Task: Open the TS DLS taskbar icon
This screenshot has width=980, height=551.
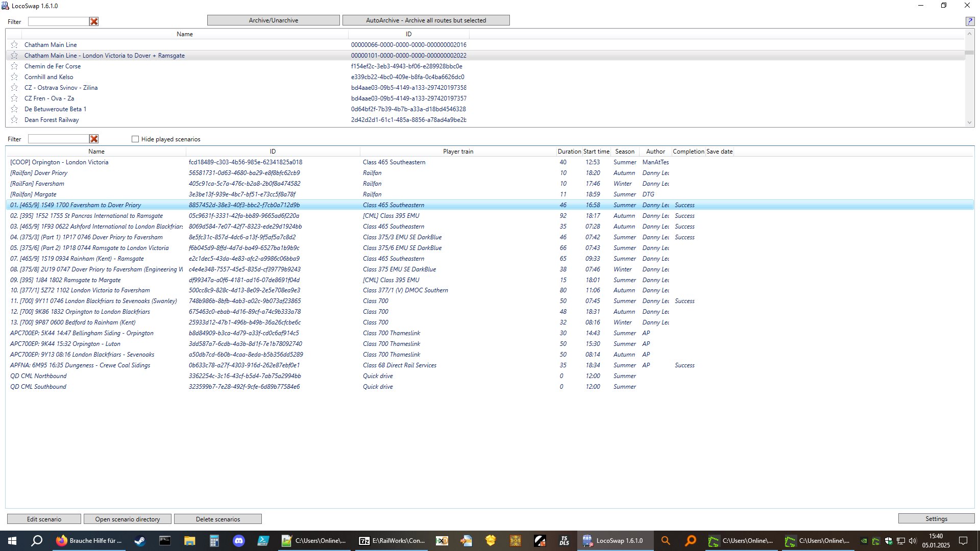Action: [x=564, y=541]
